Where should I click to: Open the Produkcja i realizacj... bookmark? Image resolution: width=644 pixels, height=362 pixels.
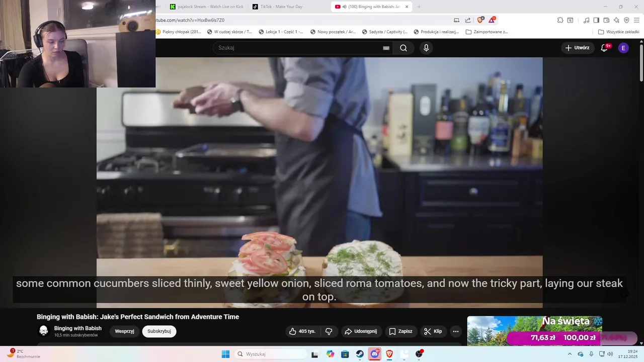[x=436, y=32]
